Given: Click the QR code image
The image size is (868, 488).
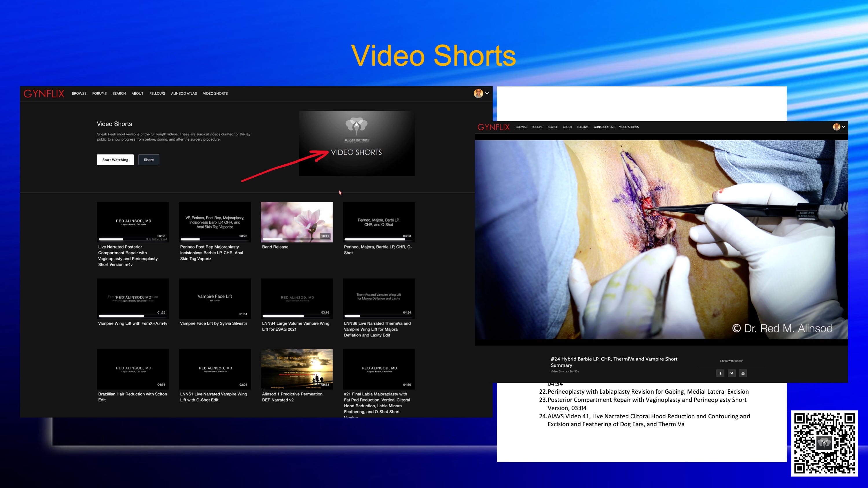Looking at the screenshot, I should (824, 443).
